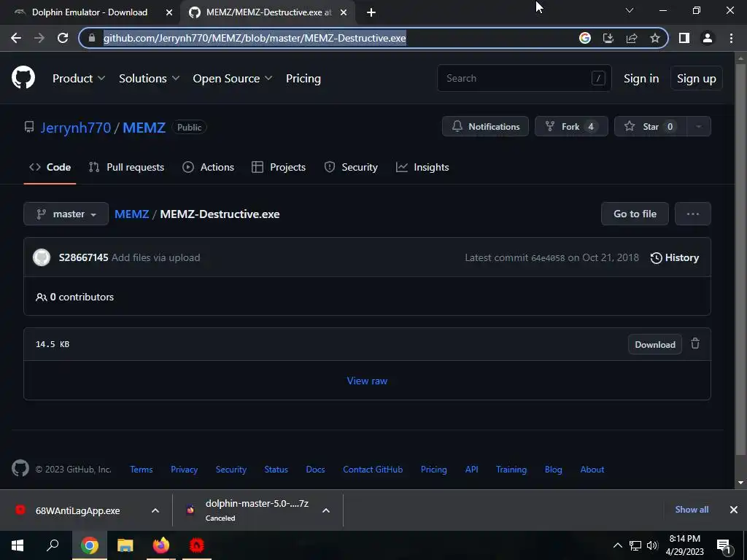Close the downloads bar
This screenshot has width=747, height=560.
click(734, 510)
